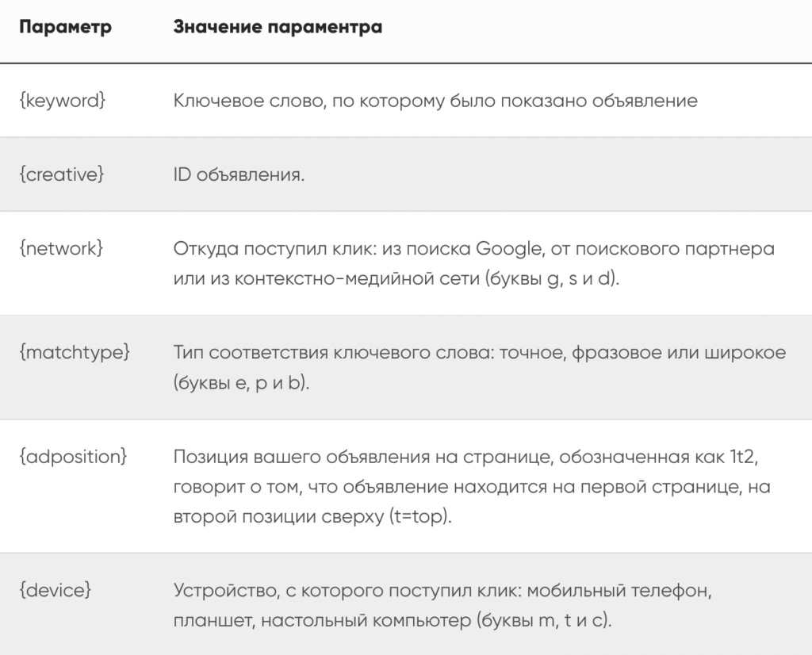Image resolution: width=812 pixels, height=655 pixels.
Task: Click the "Значение параметра" column header
Action: tap(277, 28)
